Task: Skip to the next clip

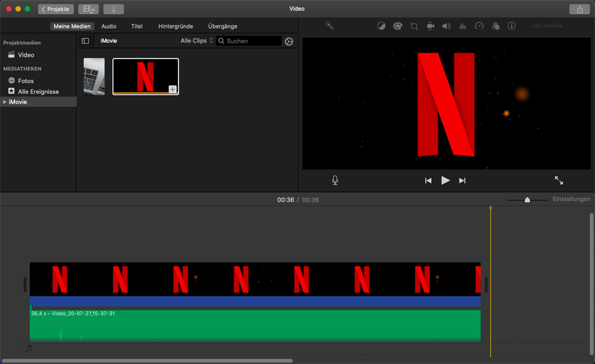Action: pyautogui.click(x=462, y=181)
